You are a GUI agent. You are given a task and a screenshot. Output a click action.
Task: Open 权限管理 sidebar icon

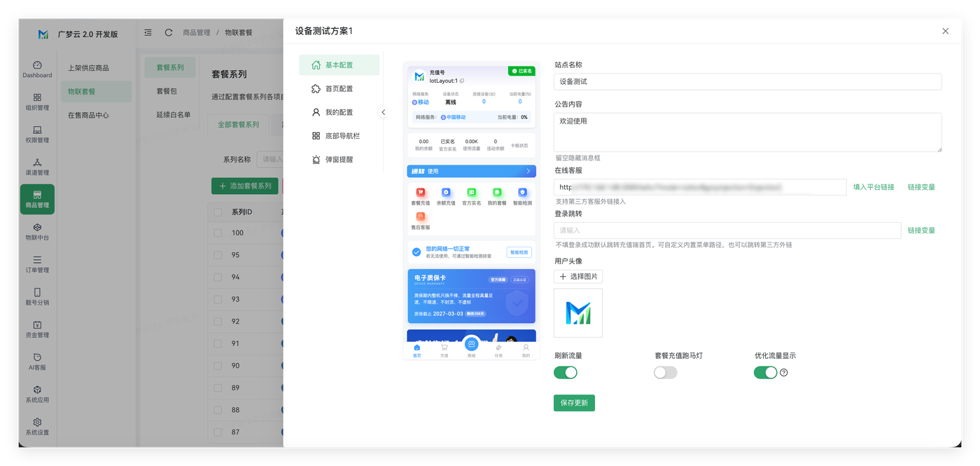coord(37,134)
